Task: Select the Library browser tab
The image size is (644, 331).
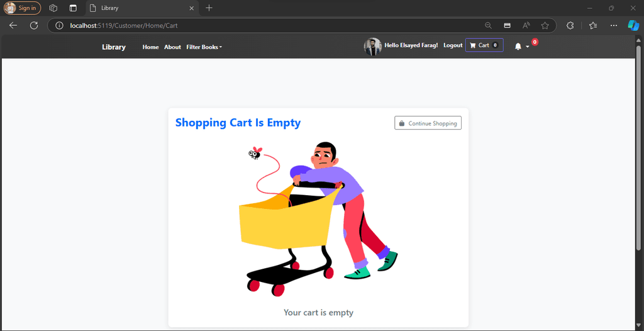Action: (143, 8)
